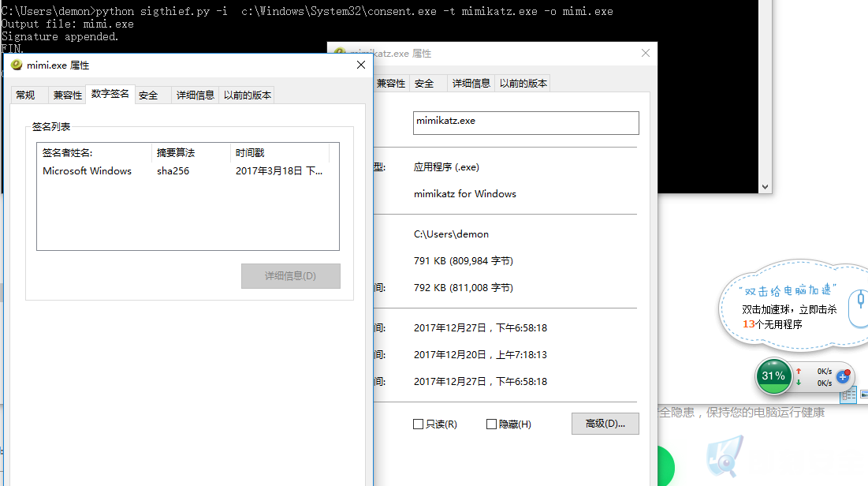Click the kiwi icon in mimi.exe properties title
Screen dimensions: 868x486
[17, 65]
